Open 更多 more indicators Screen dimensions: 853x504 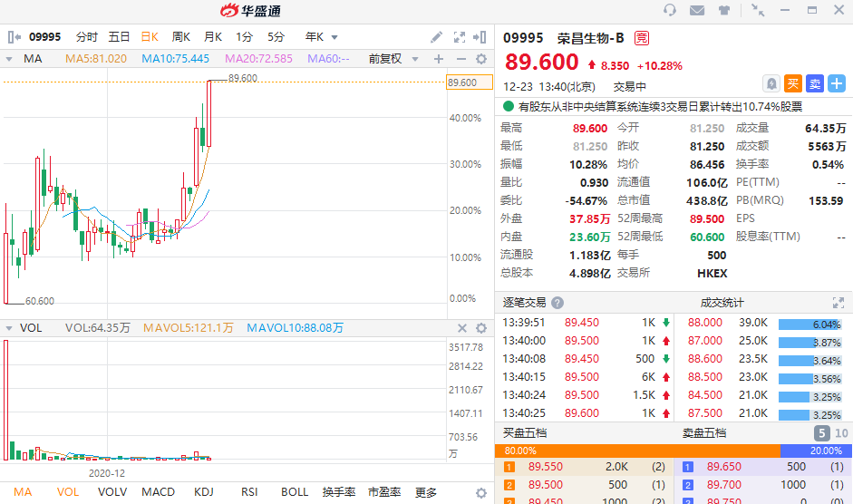pos(425,492)
